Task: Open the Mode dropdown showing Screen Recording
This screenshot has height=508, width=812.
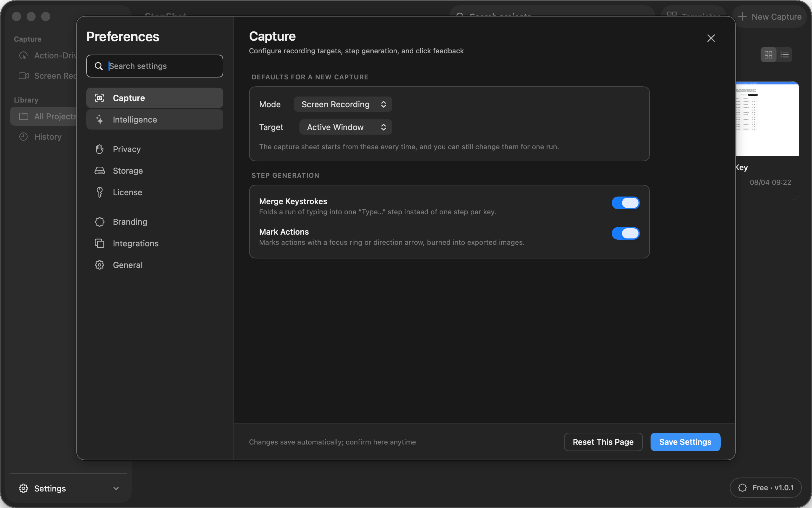Action: coord(343,104)
